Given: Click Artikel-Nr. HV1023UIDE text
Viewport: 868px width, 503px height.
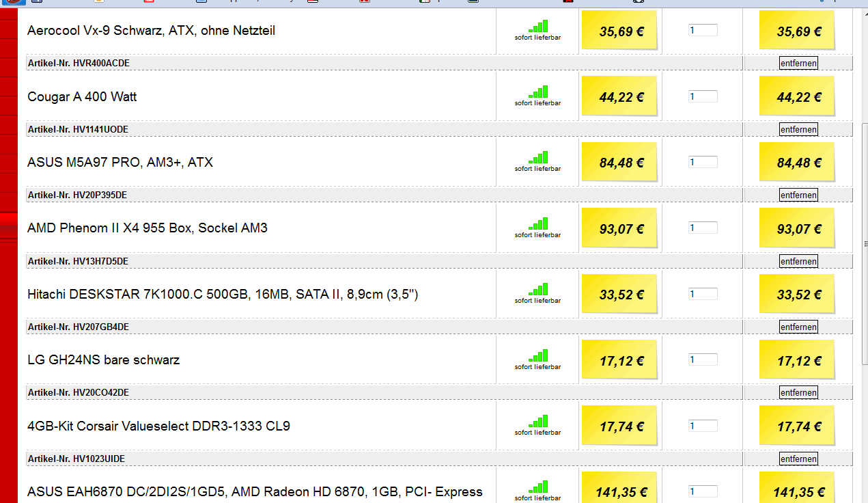Looking at the screenshot, I should (76, 459).
